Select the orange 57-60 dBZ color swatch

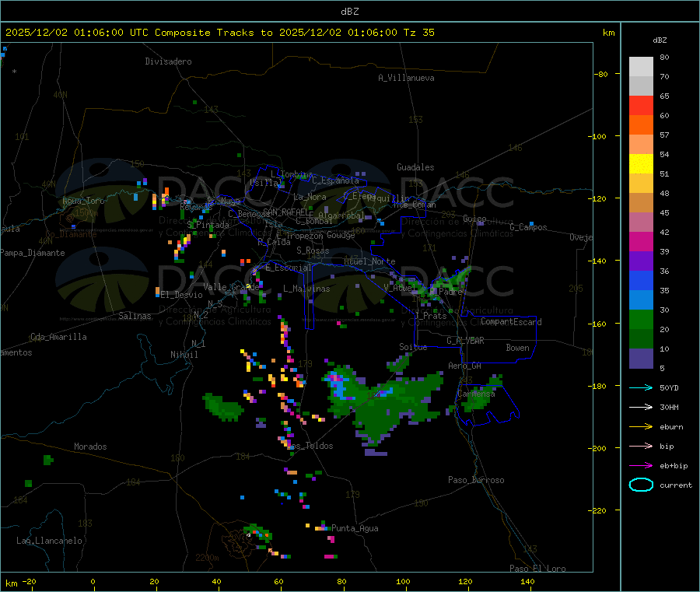pos(641,125)
